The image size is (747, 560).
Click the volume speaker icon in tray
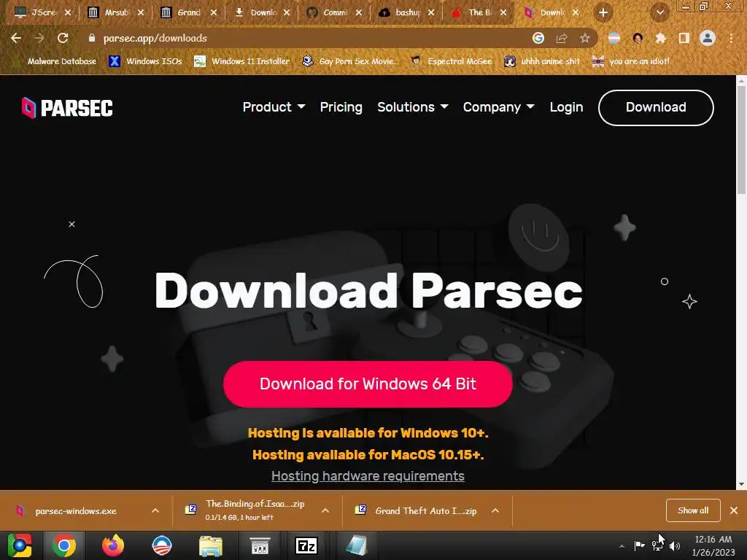[x=675, y=545]
